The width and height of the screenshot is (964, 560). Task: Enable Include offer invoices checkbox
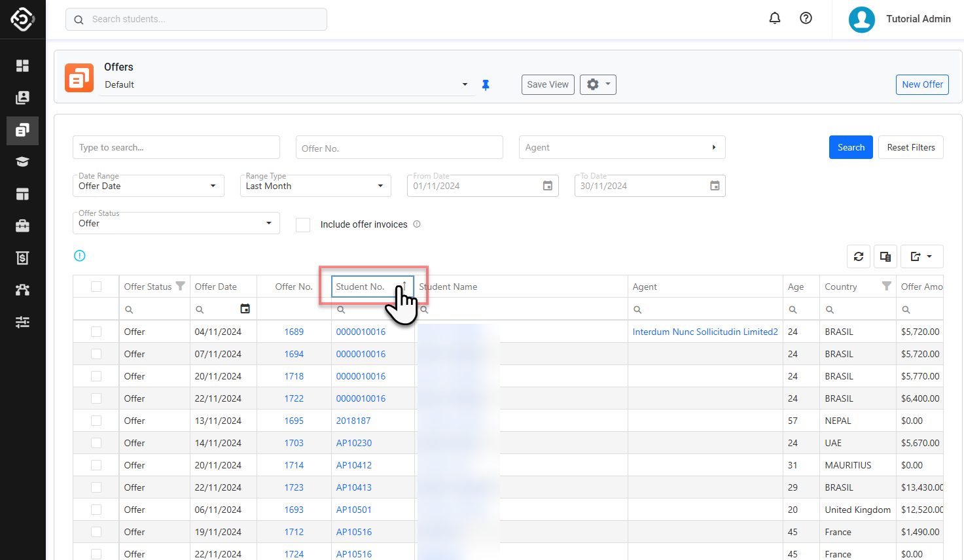303,224
